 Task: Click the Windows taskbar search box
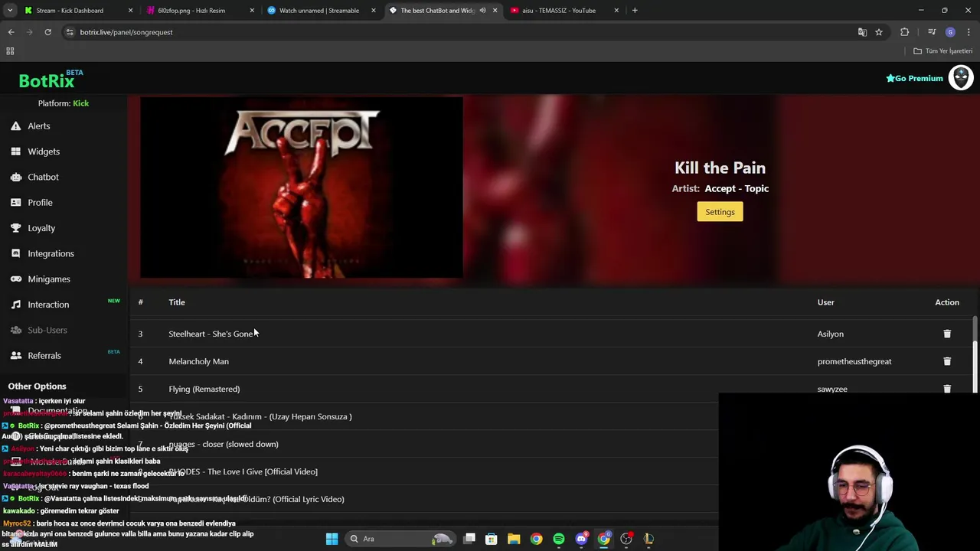pyautogui.click(x=400, y=539)
